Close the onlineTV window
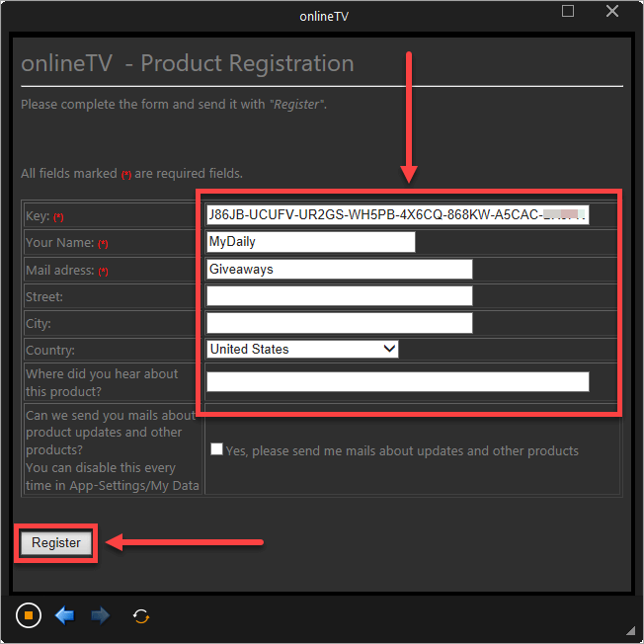The height and width of the screenshot is (644, 644). click(x=612, y=11)
